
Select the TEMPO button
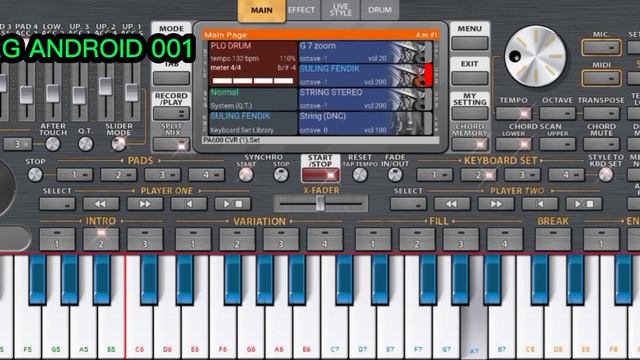coord(513,113)
